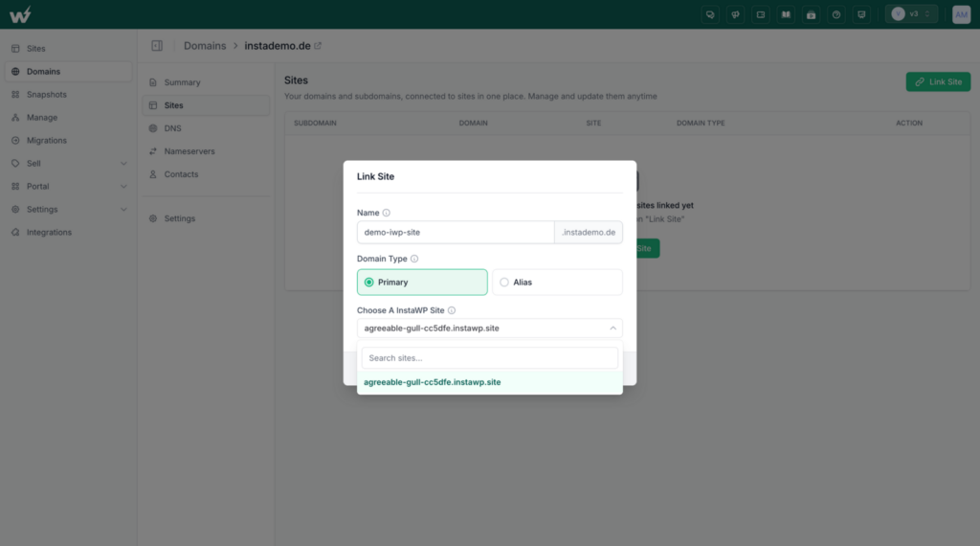Click the help question mark icon

[x=836, y=14]
